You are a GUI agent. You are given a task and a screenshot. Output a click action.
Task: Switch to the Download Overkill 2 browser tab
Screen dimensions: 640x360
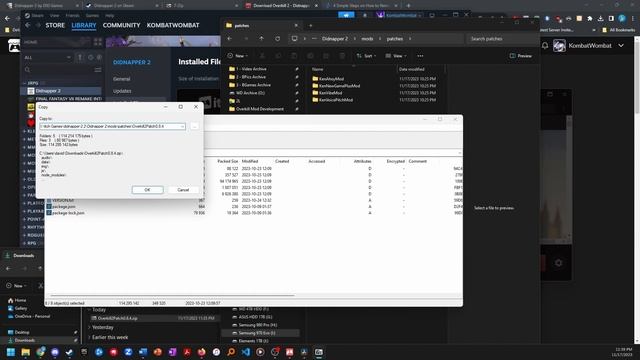[281, 6]
